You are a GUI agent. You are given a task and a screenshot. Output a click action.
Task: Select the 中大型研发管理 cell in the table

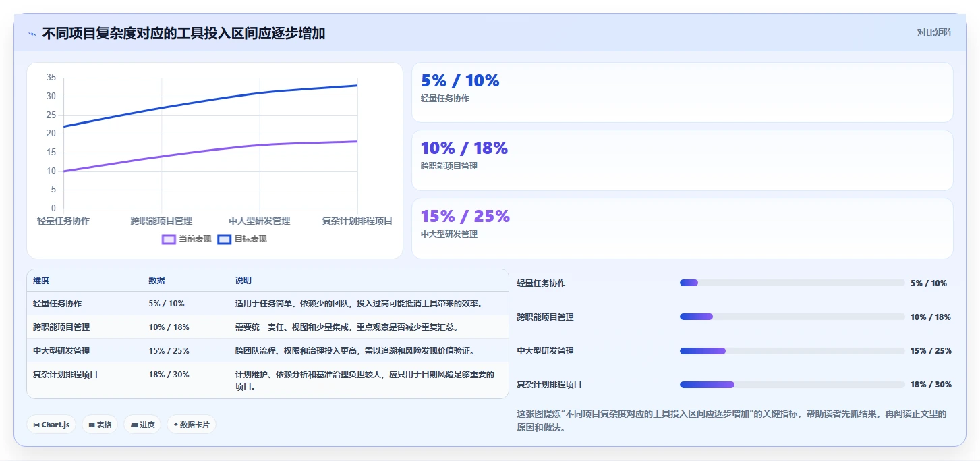point(61,351)
